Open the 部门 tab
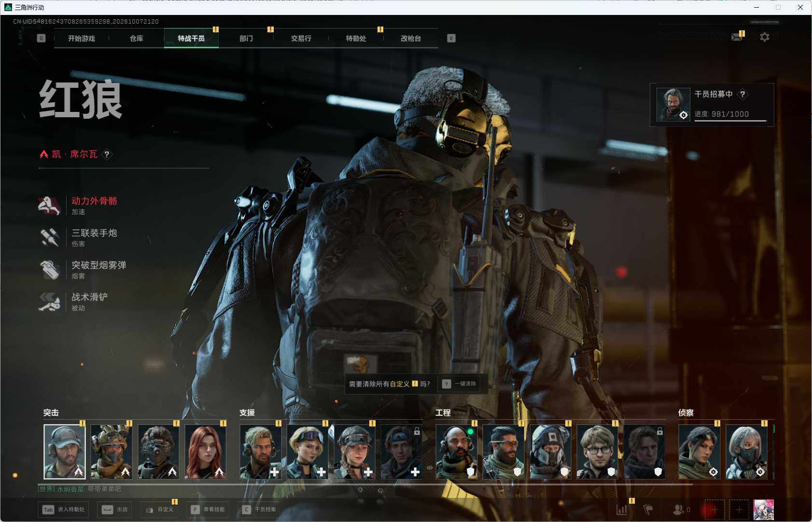The width and height of the screenshot is (812, 522). 246,39
